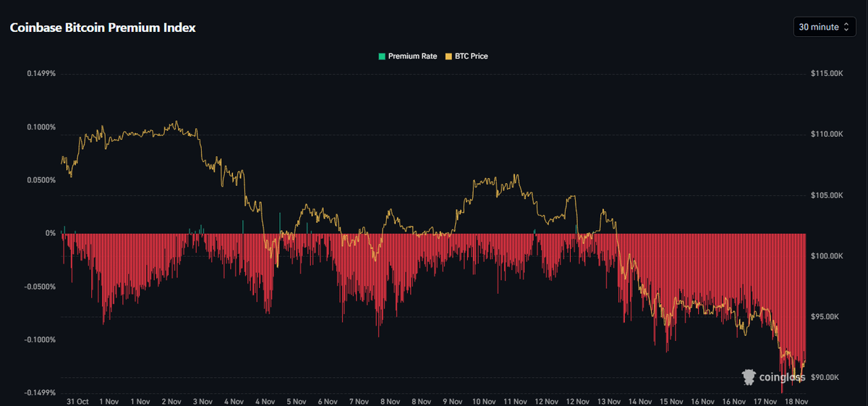Click the Coinbase Bitcoin Premium Index title
This screenshot has height=406, width=868.
(102, 28)
